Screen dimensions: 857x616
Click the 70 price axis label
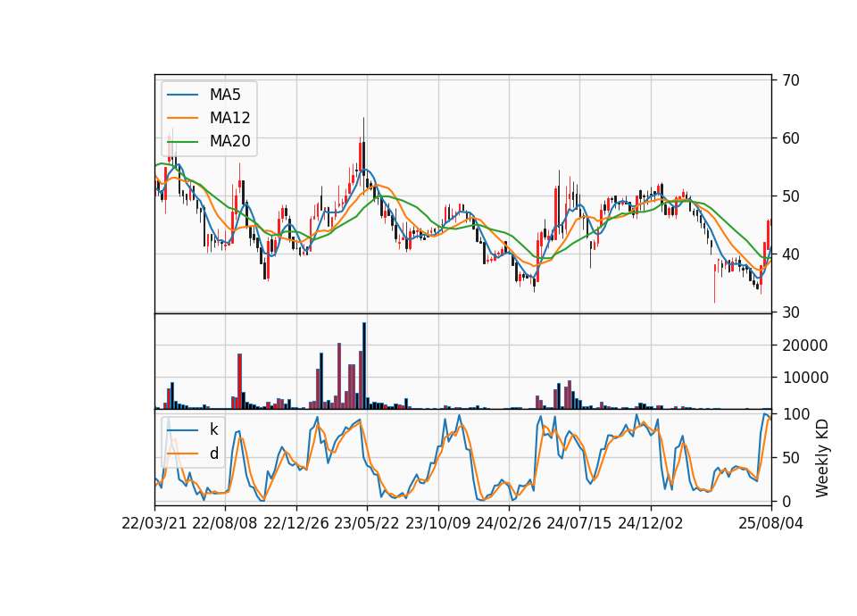click(790, 80)
